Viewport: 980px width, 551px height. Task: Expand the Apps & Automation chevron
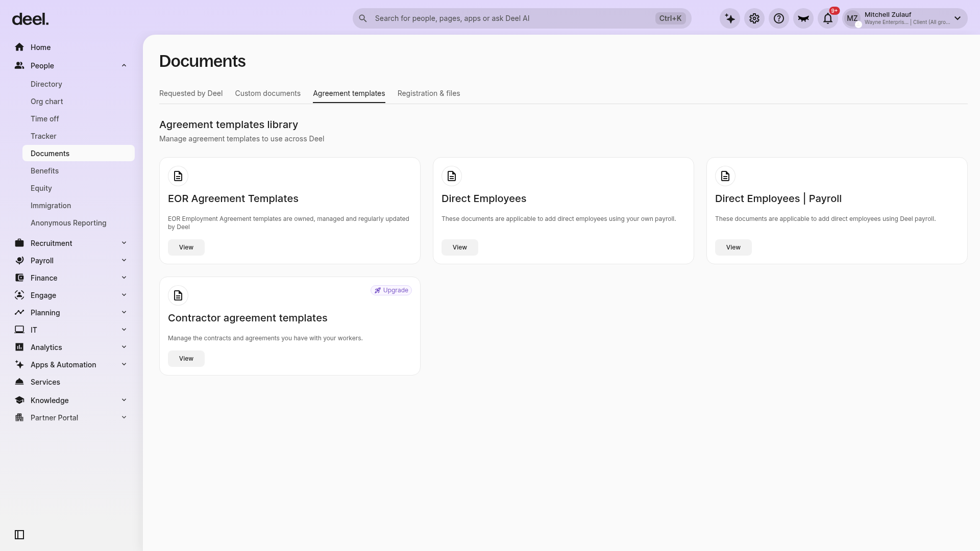click(x=124, y=365)
